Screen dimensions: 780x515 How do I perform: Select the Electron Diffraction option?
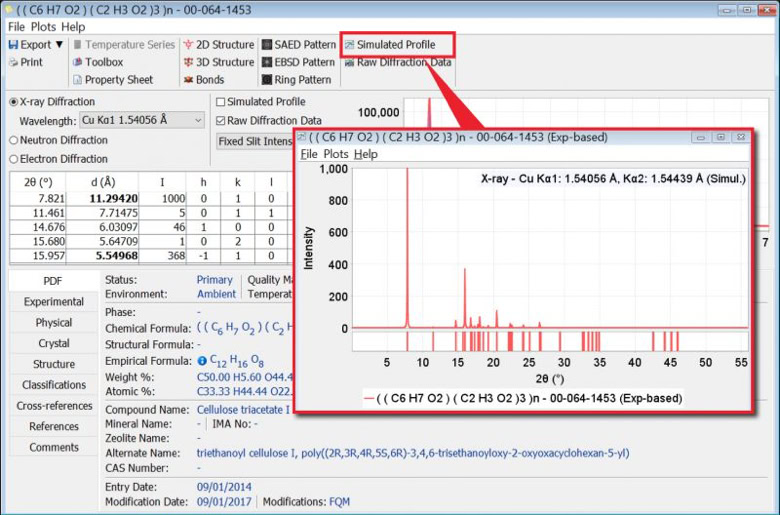click(x=14, y=159)
